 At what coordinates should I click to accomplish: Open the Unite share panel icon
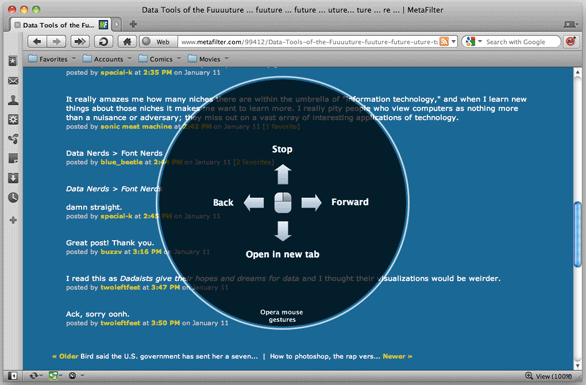13,139
